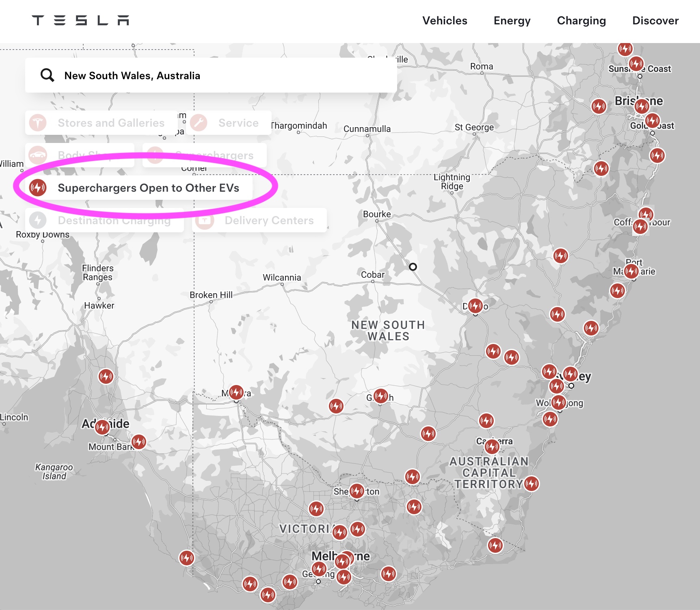Select the Supercharger pin at Geelong
This screenshot has width=700, height=610.
(319, 569)
